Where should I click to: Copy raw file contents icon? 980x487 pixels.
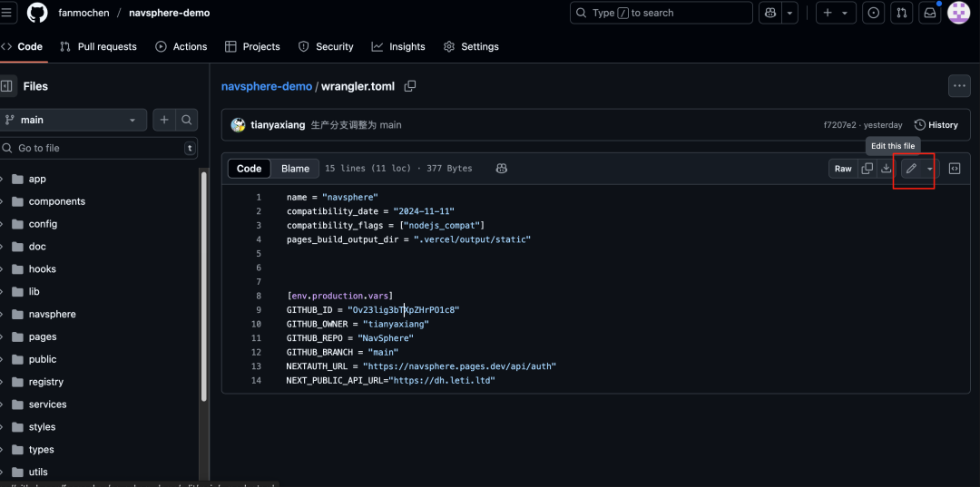tap(867, 169)
